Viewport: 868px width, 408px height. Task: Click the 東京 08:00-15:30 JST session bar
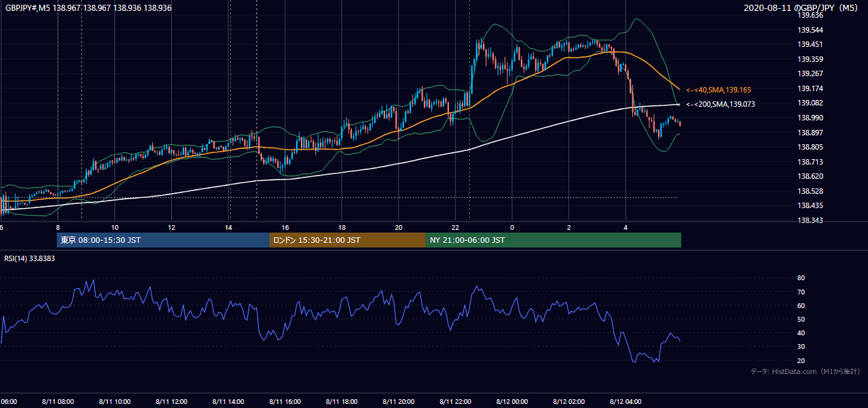tap(163, 240)
